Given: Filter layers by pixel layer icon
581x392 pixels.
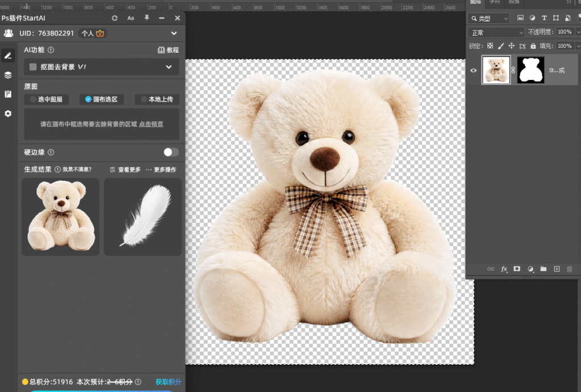Looking at the screenshot, I should 521,18.
